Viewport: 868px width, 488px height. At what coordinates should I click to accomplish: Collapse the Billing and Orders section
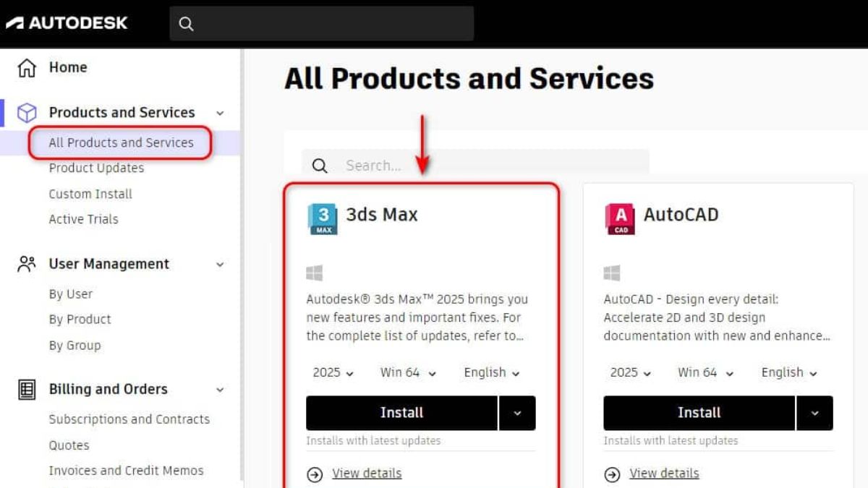[x=220, y=390]
